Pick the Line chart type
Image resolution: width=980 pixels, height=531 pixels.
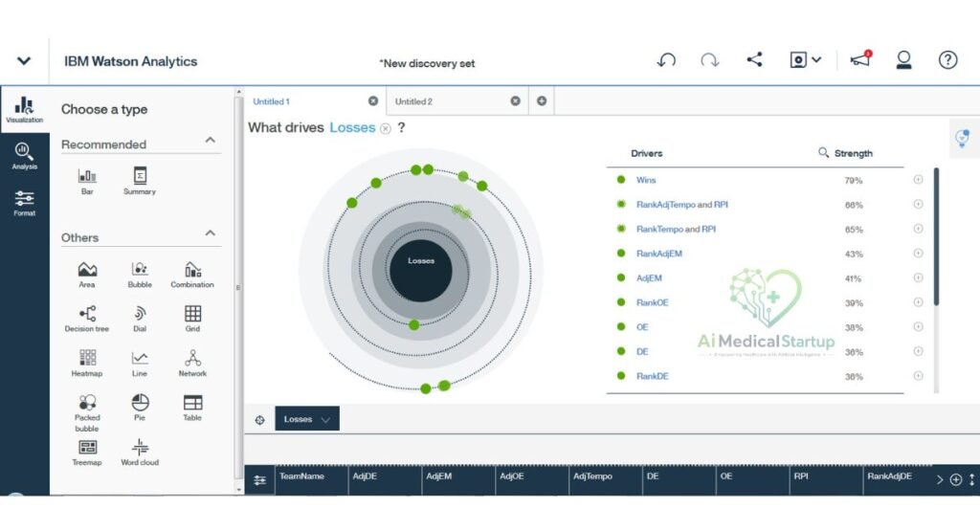(140, 364)
